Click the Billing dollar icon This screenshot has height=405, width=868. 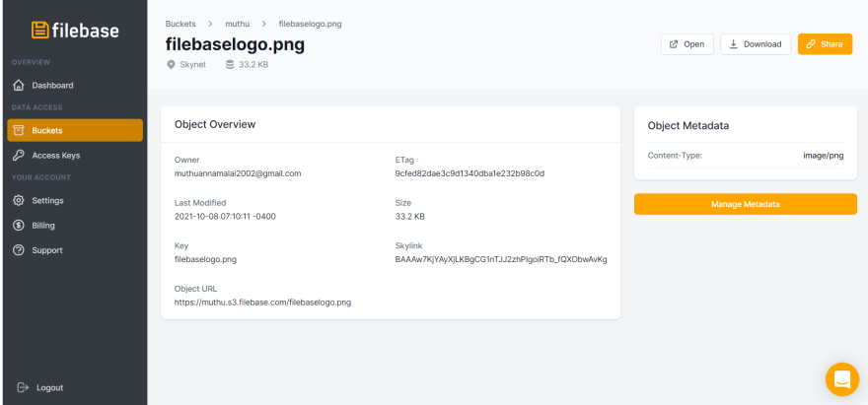click(x=19, y=226)
